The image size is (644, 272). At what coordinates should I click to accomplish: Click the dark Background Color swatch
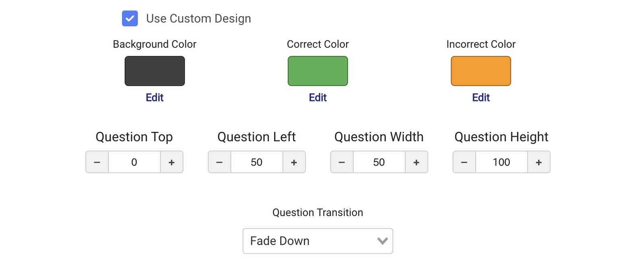click(155, 71)
